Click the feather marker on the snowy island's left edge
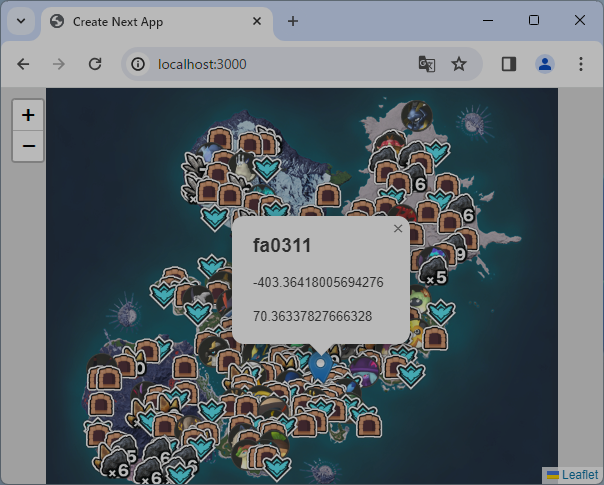The image size is (604, 485). click(x=194, y=164)
